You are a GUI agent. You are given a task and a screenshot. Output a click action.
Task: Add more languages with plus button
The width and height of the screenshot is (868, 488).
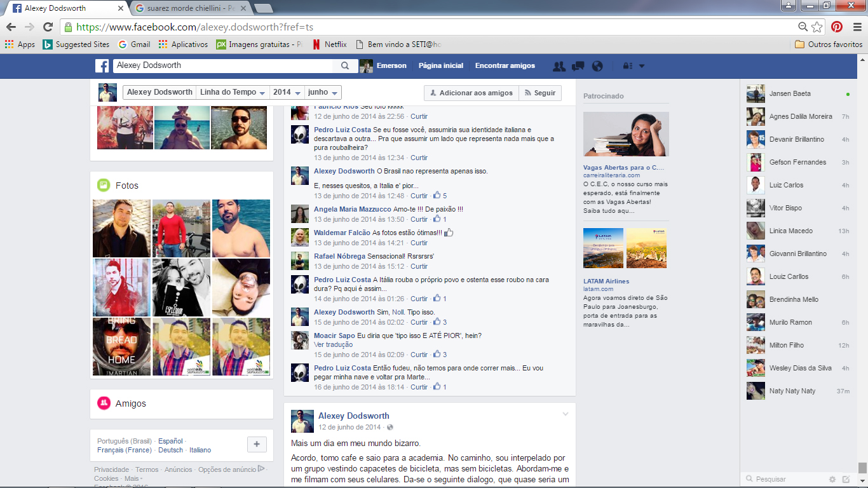click(x=257, y=445)
